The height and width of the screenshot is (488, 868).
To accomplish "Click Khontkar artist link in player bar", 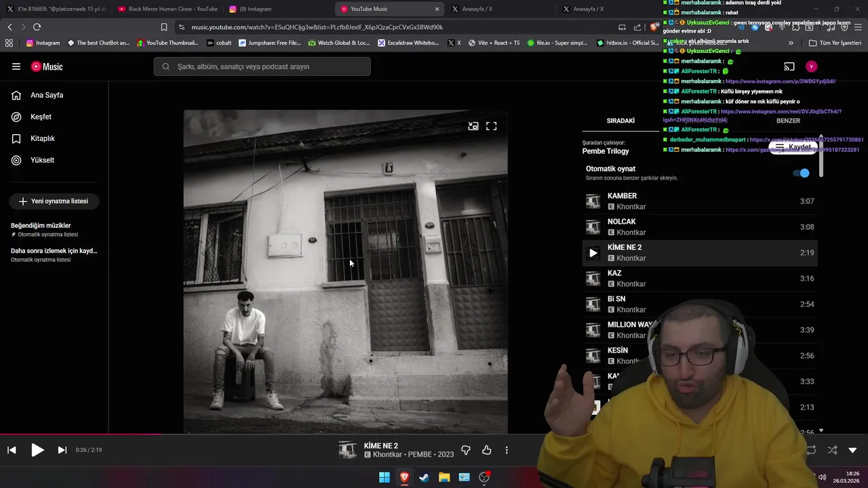I will click(x=387, y=455).
